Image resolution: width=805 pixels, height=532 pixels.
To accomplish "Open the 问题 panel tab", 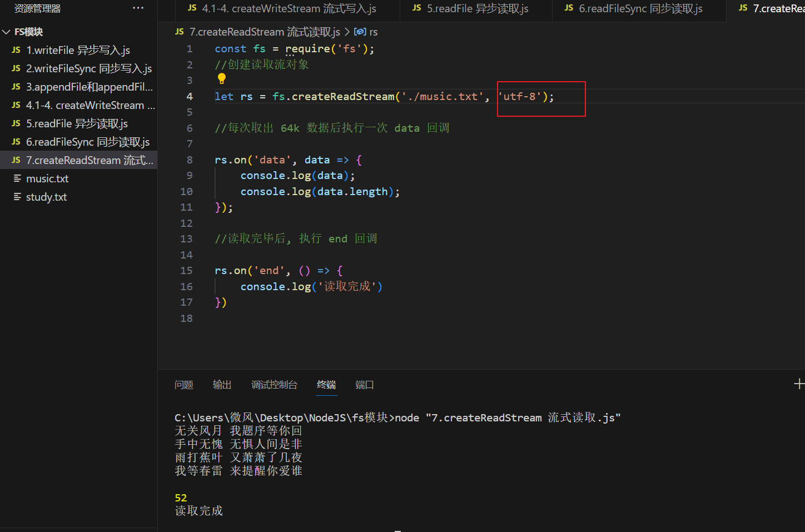I will [184, 385].
